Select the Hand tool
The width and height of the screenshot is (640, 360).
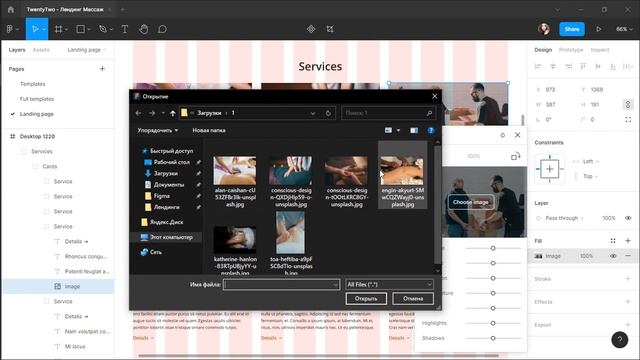tap(143, 29)
